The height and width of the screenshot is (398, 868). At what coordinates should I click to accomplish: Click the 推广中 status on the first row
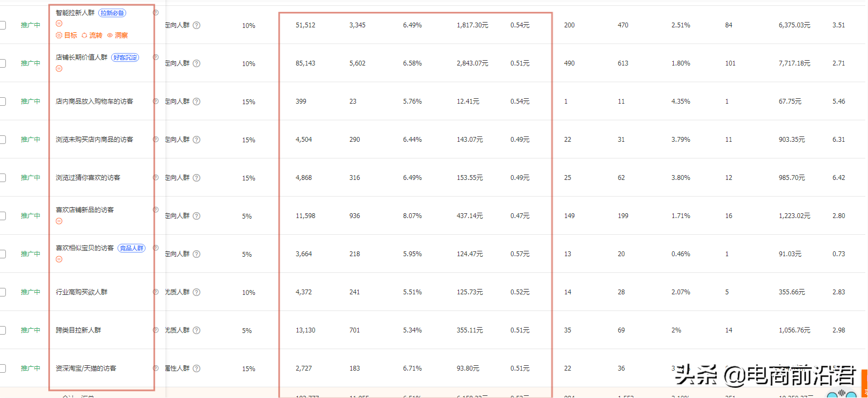[31, 24]
